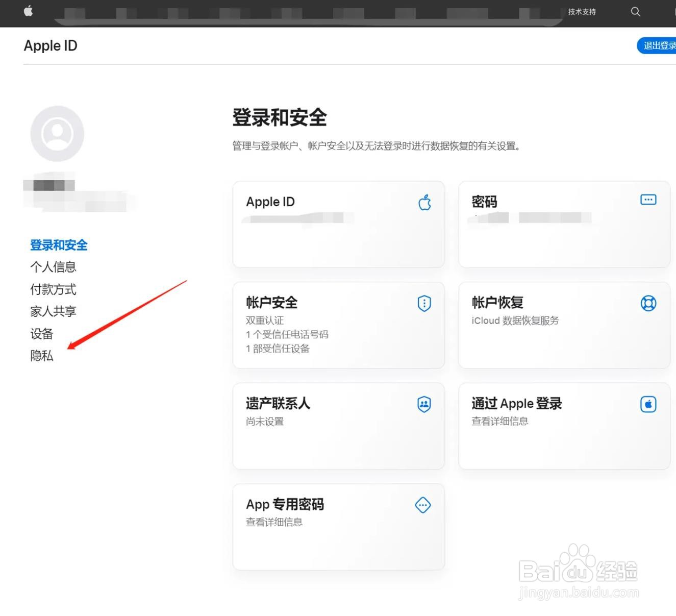The width and height of the screenshot is (676, 616).
Task: Click the password dots icon on 密码 card
Action: tap(648, 200)
